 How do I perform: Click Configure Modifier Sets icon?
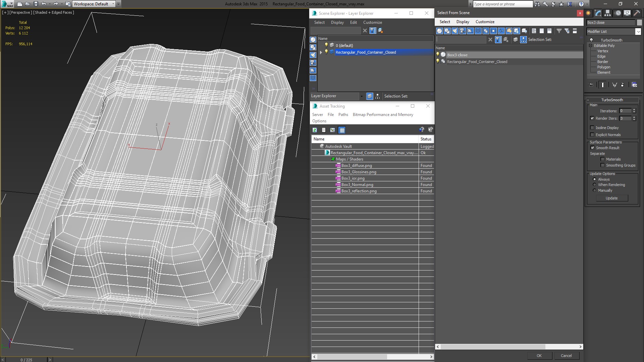pyautogui.click(x=634, y=85)
